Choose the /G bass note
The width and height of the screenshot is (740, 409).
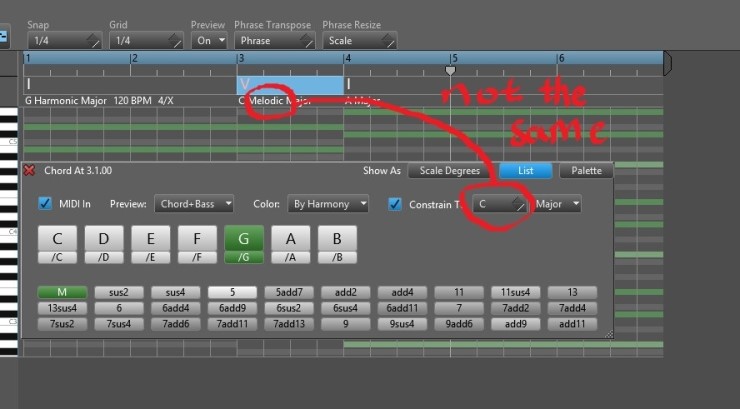[x=244, y=258]
